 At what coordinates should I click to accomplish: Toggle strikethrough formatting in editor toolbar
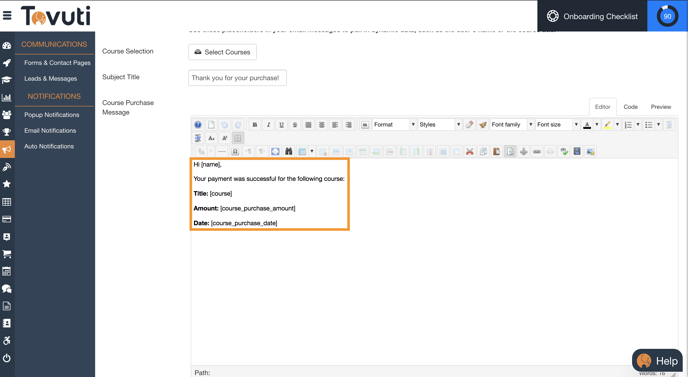[295, 125]
